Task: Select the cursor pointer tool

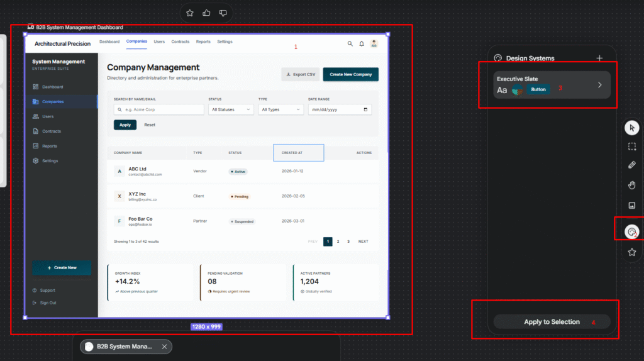Action: tap(632, 128)
